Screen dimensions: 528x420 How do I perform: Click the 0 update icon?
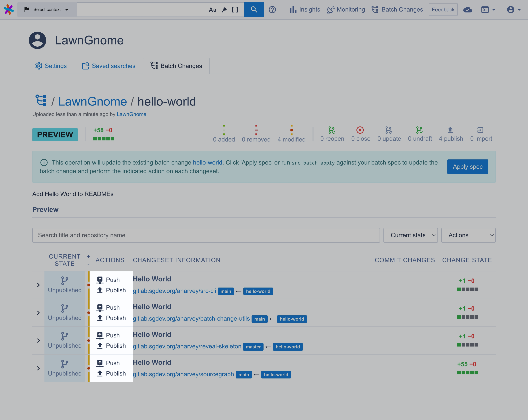tap(389, 130)
